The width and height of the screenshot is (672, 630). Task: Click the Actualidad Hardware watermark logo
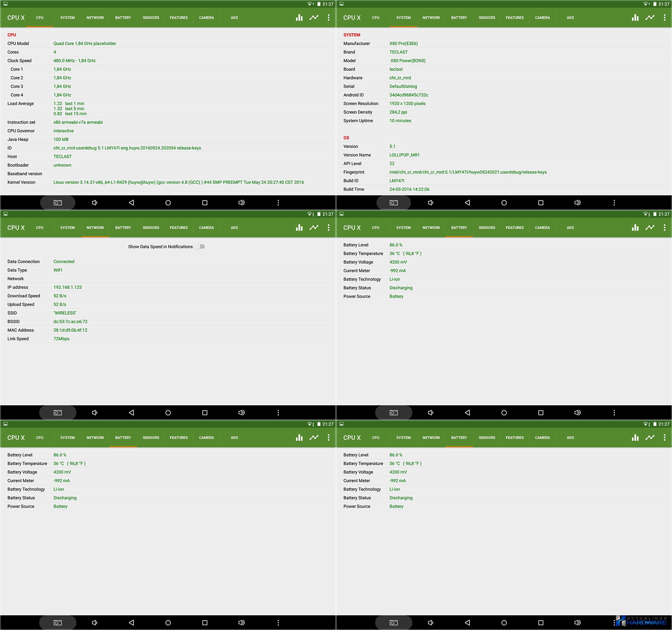(x=642, y=621)
